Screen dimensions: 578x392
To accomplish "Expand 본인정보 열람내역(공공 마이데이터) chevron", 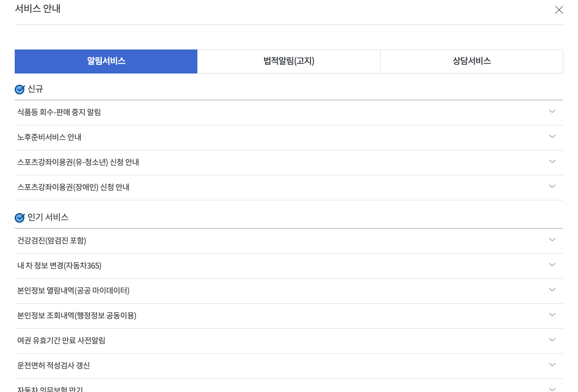I will pos(552,290).
